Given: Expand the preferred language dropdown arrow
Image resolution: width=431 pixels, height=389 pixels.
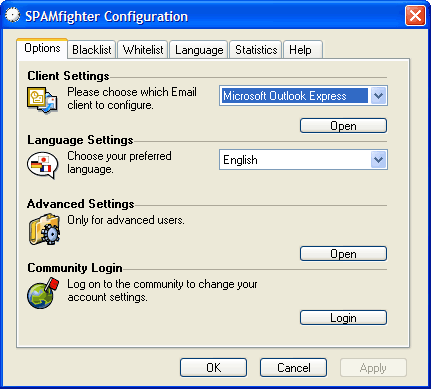Looking at the screenshot, I should (x=378, y=160).
